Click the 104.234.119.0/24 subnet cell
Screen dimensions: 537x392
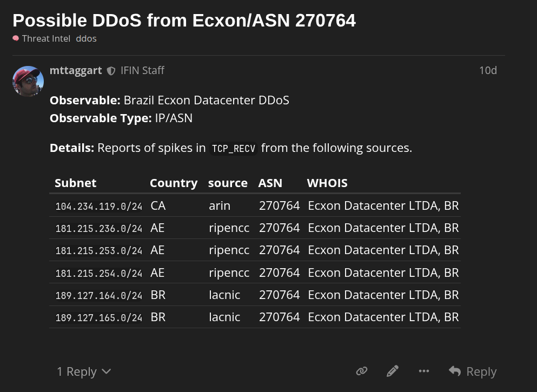[x=98, y=206]
